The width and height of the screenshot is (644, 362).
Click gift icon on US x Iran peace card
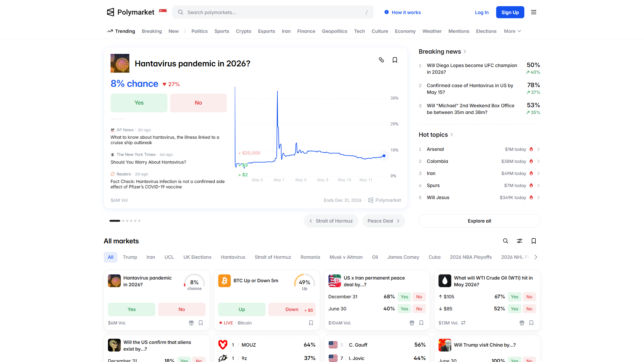click(412, 323)
